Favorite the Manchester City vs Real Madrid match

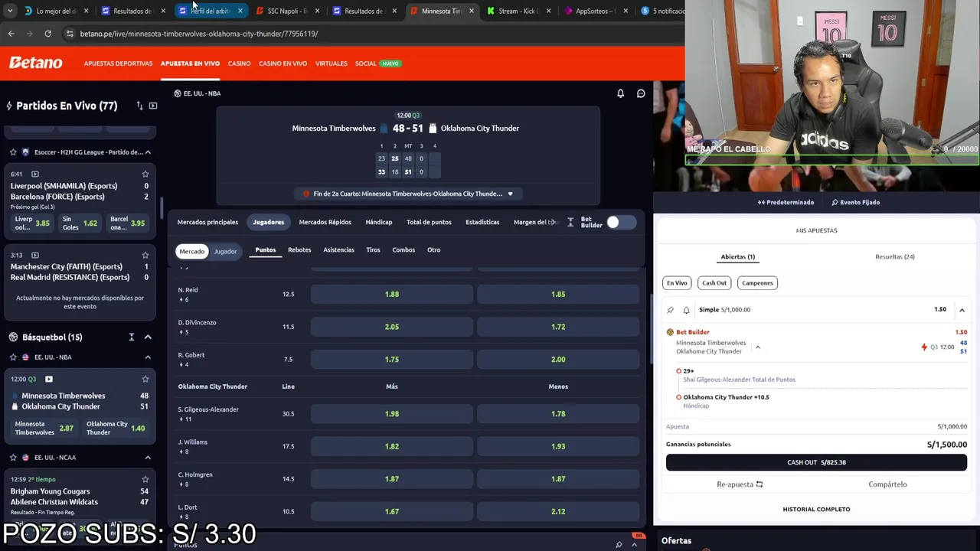[145, 255]
